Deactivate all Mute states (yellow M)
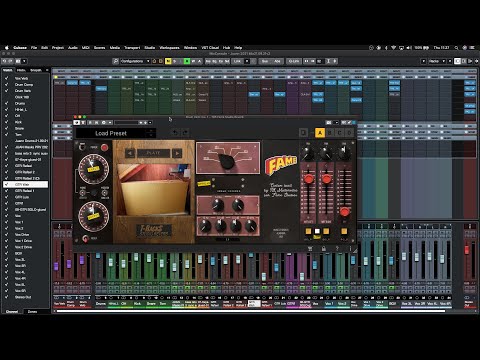 coord(168,61)
